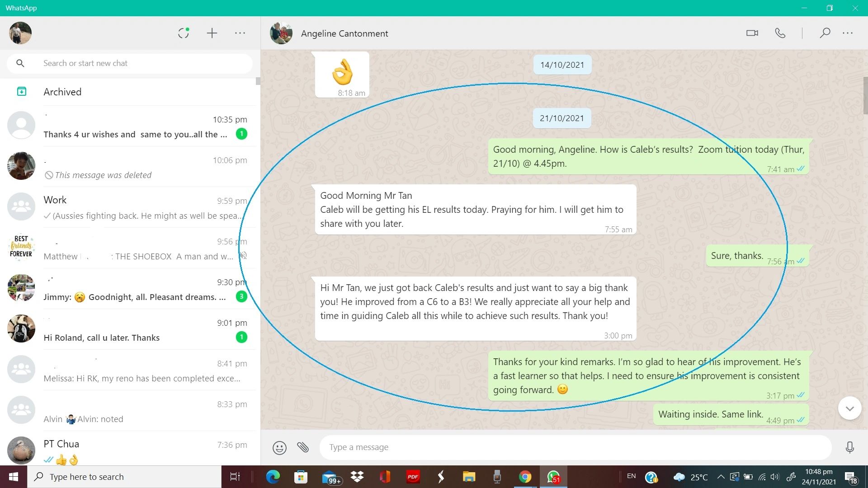Search within the open chat
The height and width of the screenshot is (488, 868).
click(x=825, y=33)
